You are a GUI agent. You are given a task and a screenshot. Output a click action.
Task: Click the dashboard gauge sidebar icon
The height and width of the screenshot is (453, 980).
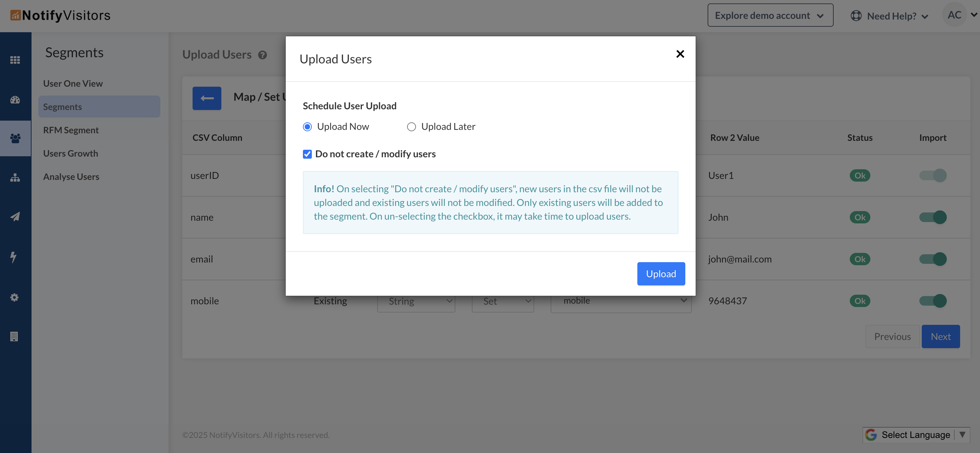tap(15, 100)
